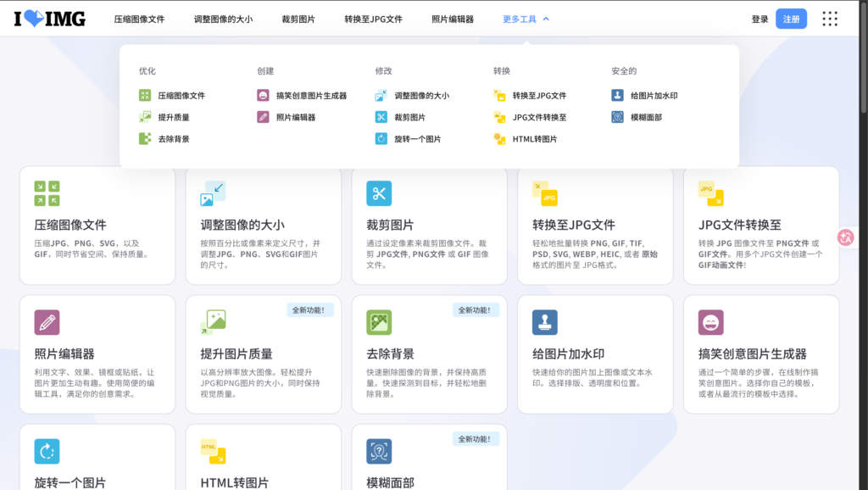
Task: Click the 优化 category heading in dropdown
Action: coord(147,71)
